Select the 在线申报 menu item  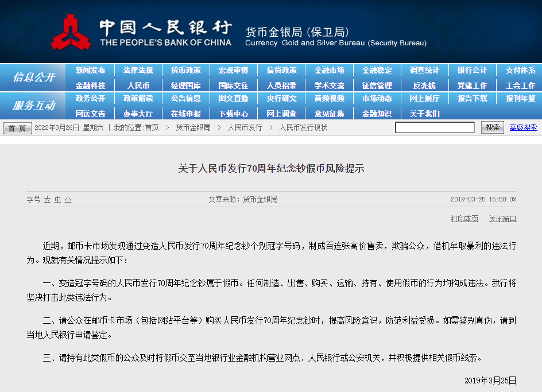click(x=185, y=114)
